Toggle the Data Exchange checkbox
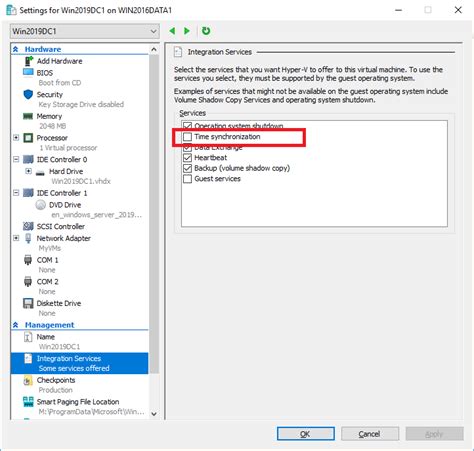474x451 pixels. (x=188, y=147)
